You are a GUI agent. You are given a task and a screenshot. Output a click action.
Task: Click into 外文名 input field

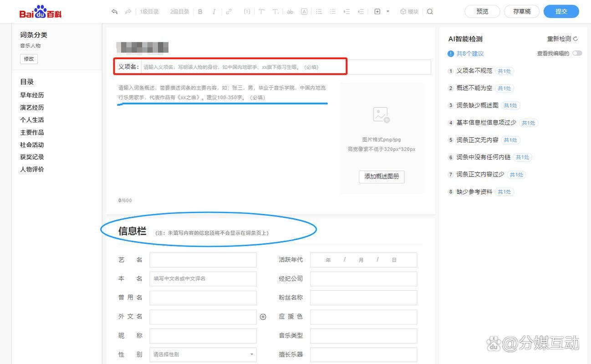[x=203, y=317]
